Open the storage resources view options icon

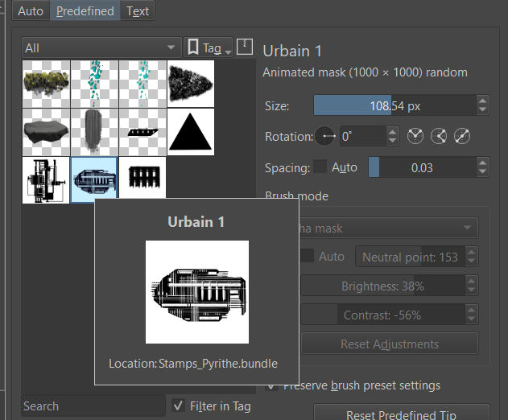(246, 47)
